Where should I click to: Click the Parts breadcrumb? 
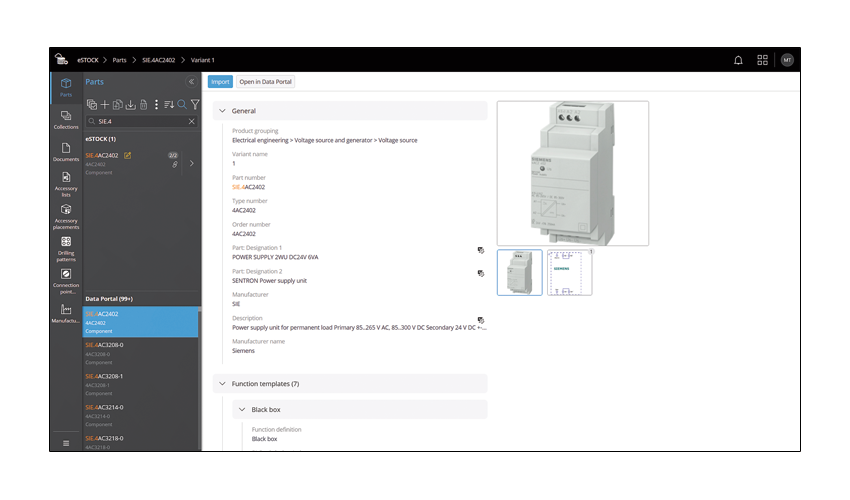[x=119, y=60]
